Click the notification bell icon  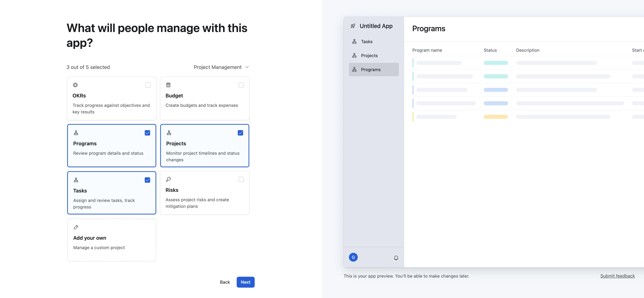click(x=396, y=258)
